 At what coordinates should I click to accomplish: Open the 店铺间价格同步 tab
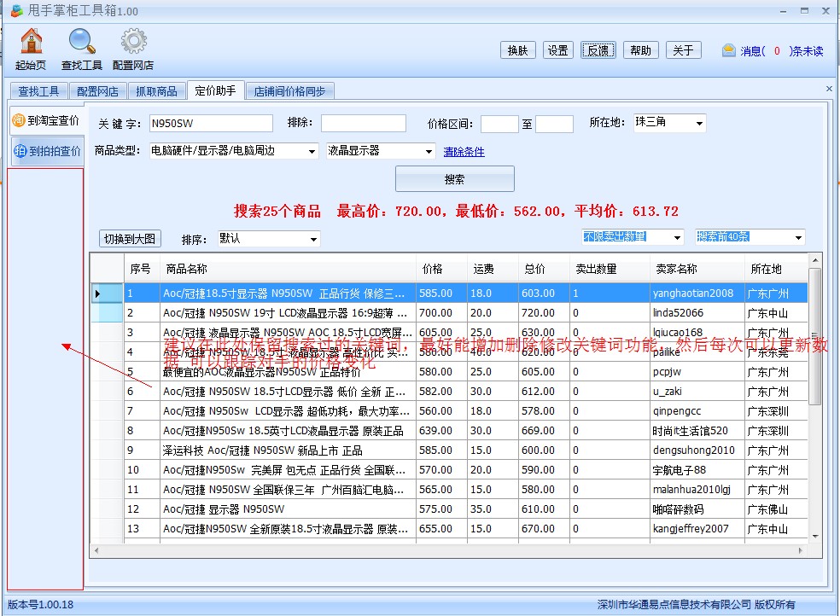[290, 91]
